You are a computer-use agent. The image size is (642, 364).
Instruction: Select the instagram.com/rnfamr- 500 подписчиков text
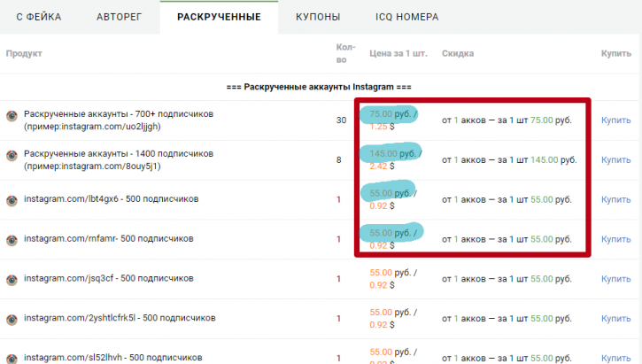109,239
